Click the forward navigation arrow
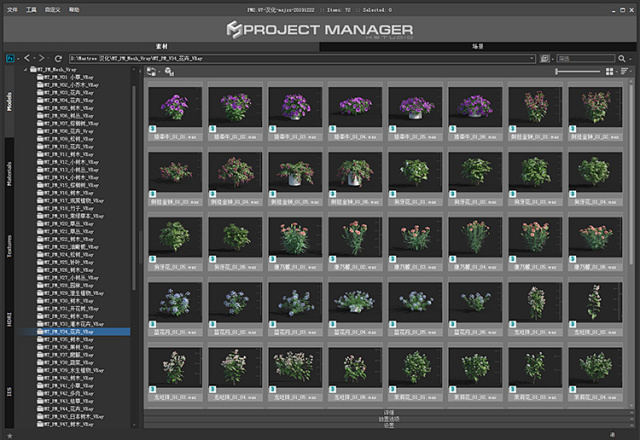The width and height of the screenshot is (640, 440). [x=40, y=59]
